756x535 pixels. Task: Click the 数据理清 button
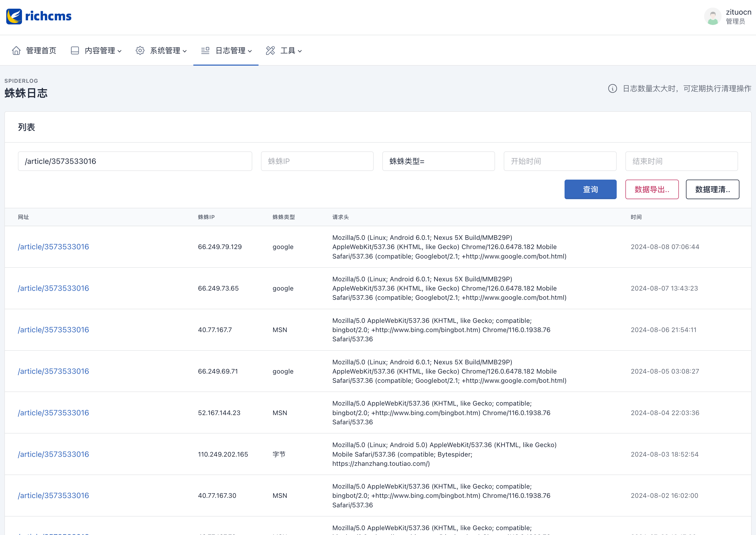(712, 189)
